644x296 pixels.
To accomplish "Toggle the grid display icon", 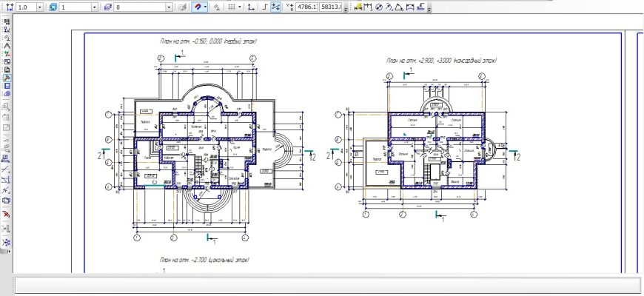I will click(232, 7).
